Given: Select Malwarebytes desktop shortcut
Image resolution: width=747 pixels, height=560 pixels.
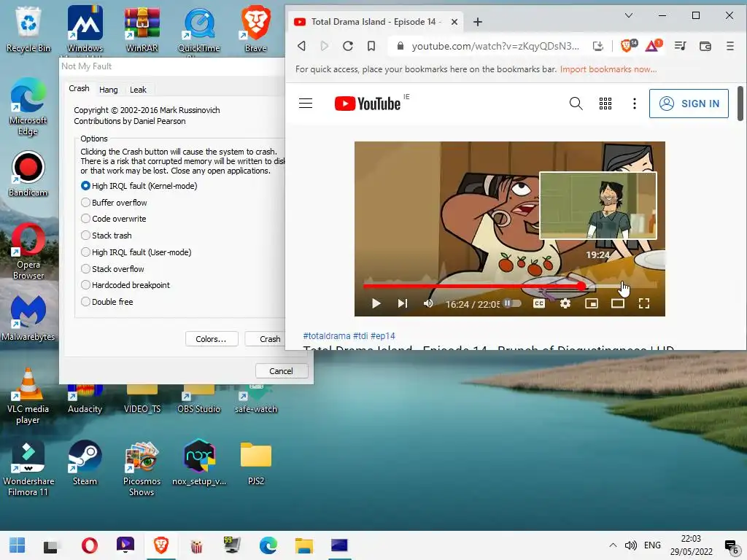Looking at the screenshot, I should 28,318.
